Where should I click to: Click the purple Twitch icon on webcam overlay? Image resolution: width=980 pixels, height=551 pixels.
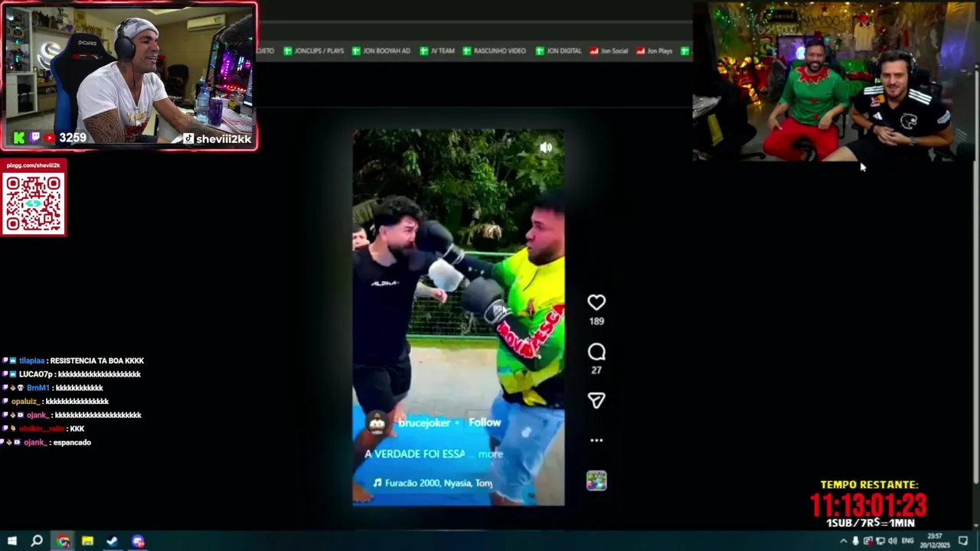34,138
